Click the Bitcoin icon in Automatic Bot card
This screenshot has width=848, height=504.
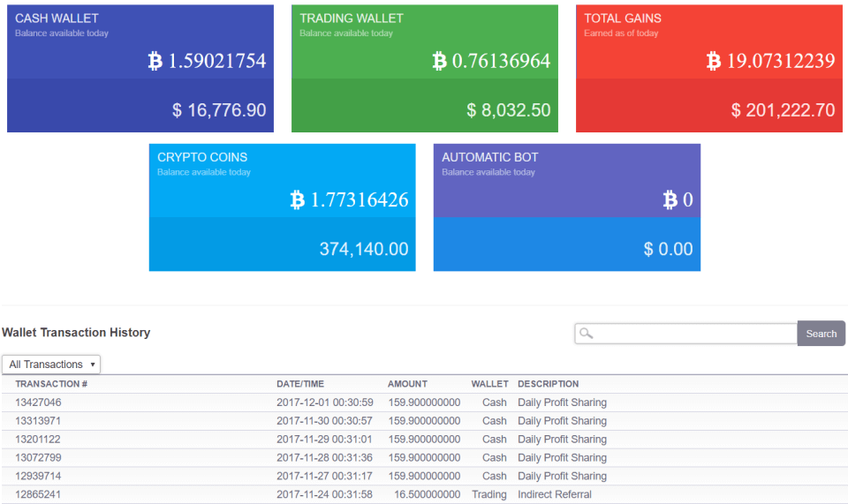tap(670, 199)
